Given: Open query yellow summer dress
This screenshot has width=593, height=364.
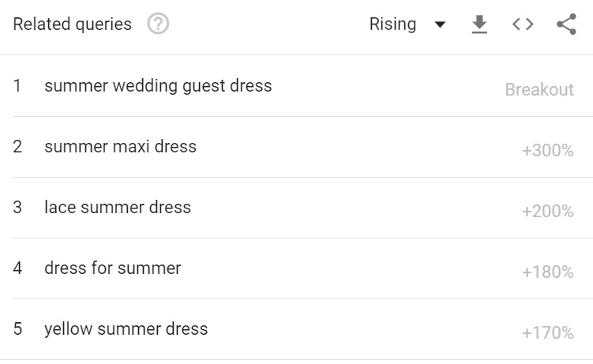Looking at the screenshot, I should [x=126, y=328].
